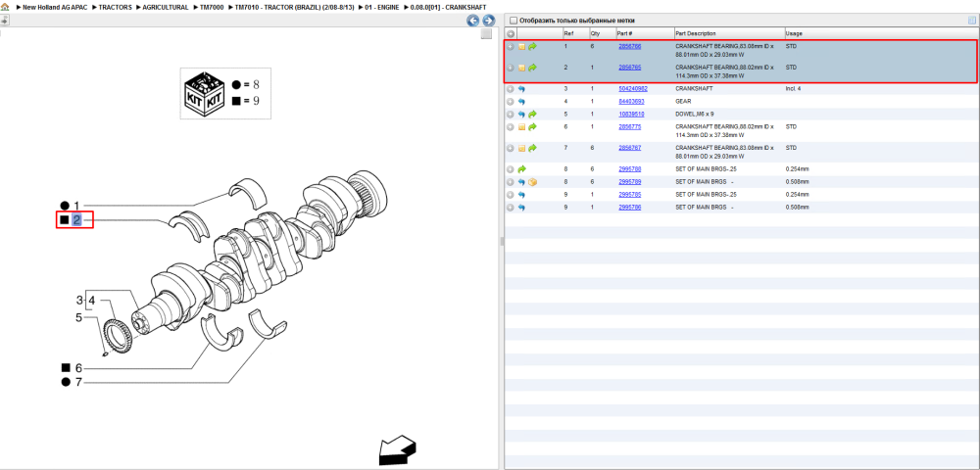Click the back navigation arrow

[473, 21]
